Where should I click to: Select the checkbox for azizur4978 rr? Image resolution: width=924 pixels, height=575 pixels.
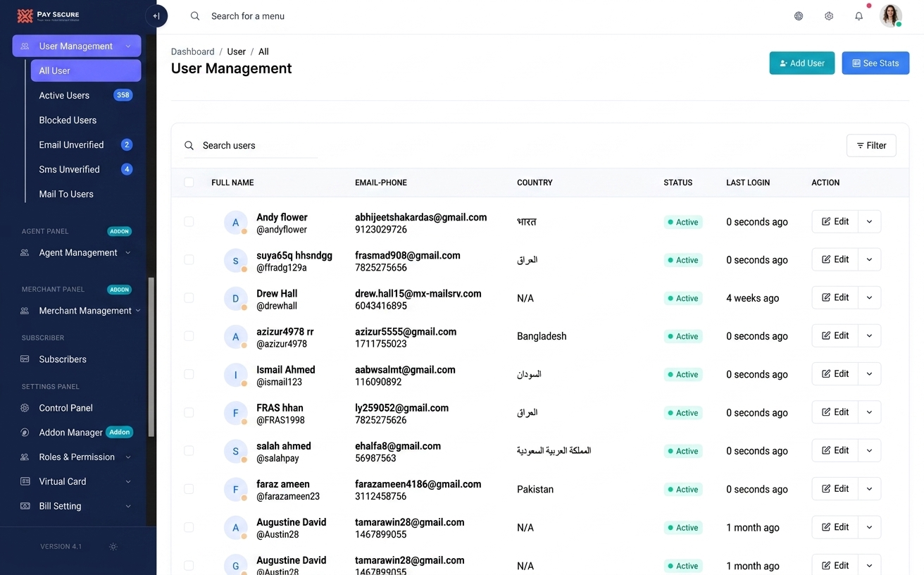(x=189, y=335)
